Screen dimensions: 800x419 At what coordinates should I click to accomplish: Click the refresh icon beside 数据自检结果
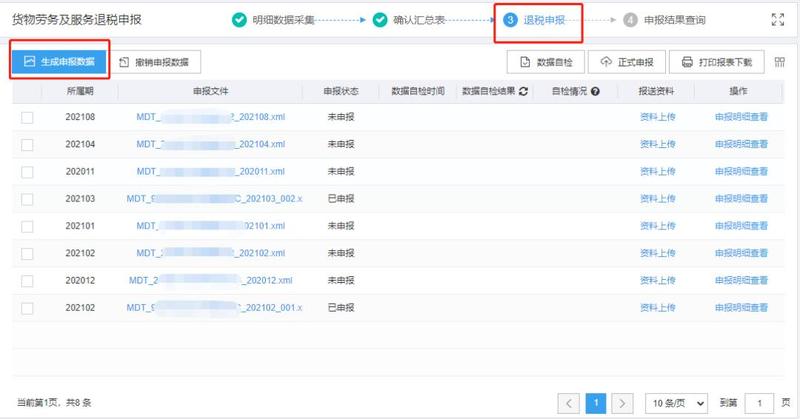[522, 91]
